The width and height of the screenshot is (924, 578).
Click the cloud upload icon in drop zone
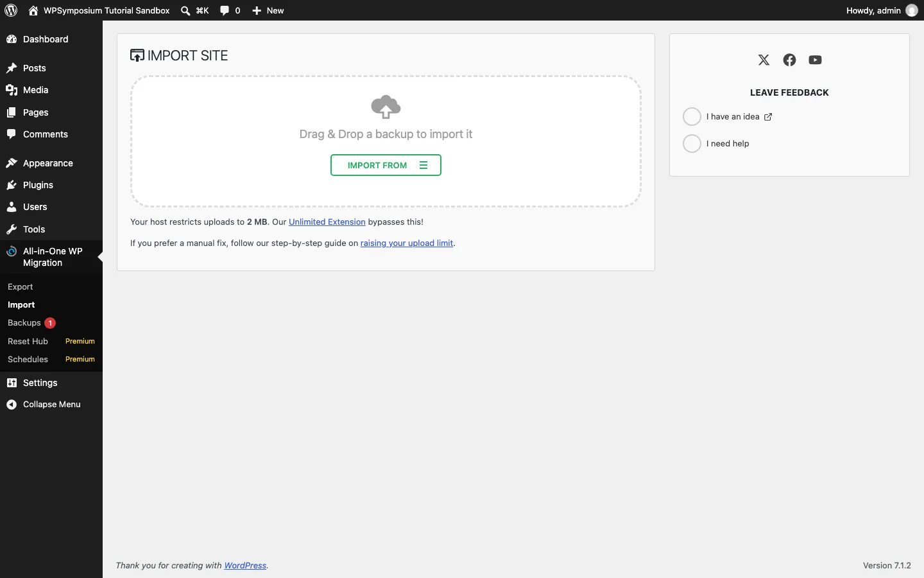pyautogui.click(x=386, y=107)
